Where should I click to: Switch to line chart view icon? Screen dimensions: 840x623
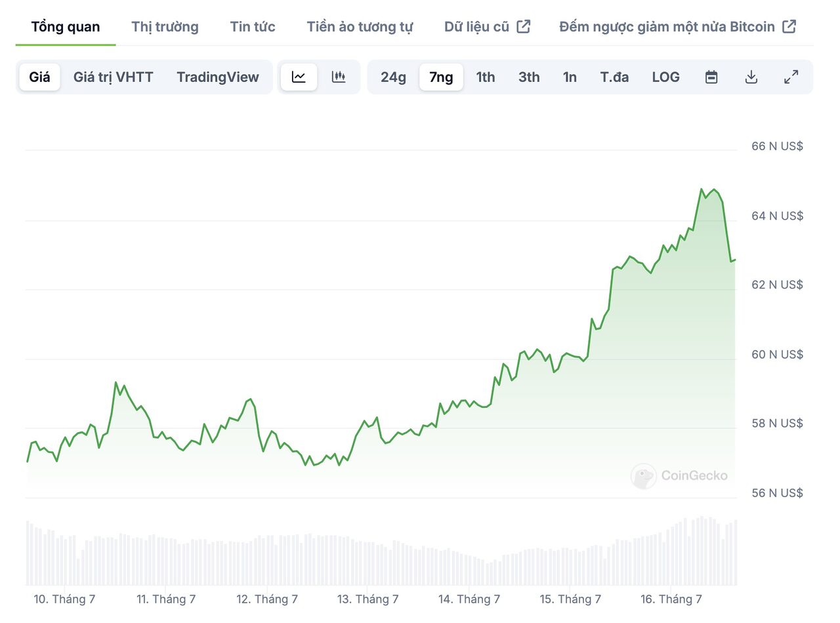click(299, 77)
